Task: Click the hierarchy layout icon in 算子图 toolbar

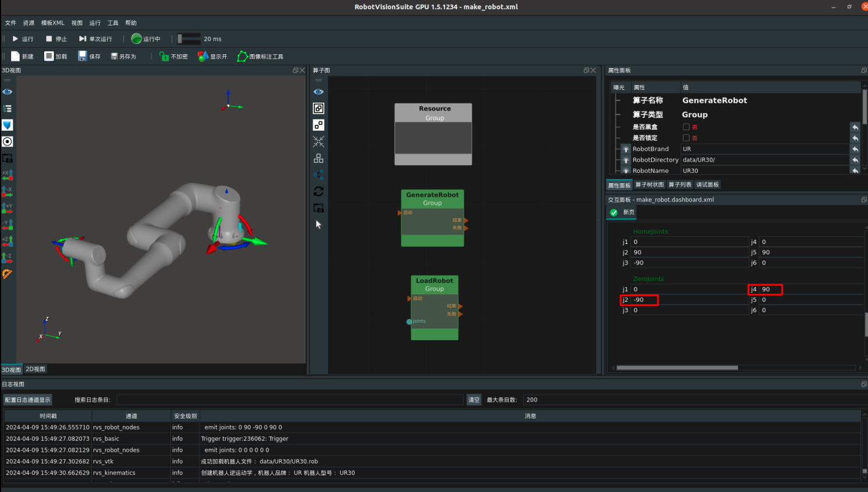Action: (x=318, y=158)
